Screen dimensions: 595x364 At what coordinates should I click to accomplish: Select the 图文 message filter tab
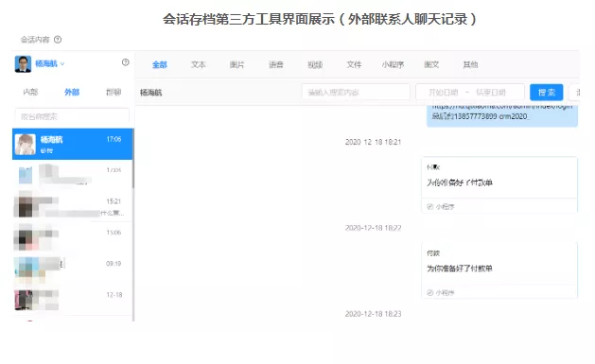coord(431,65)
